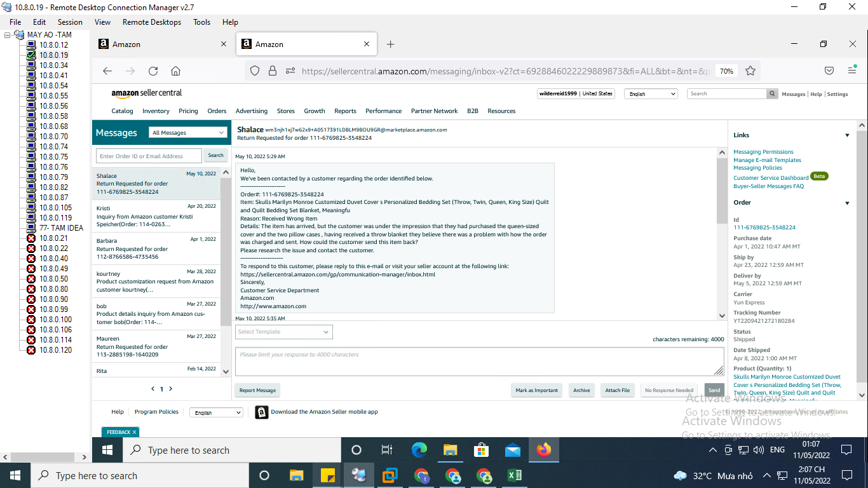Open remote Task View icon

(x=387, y=450)
